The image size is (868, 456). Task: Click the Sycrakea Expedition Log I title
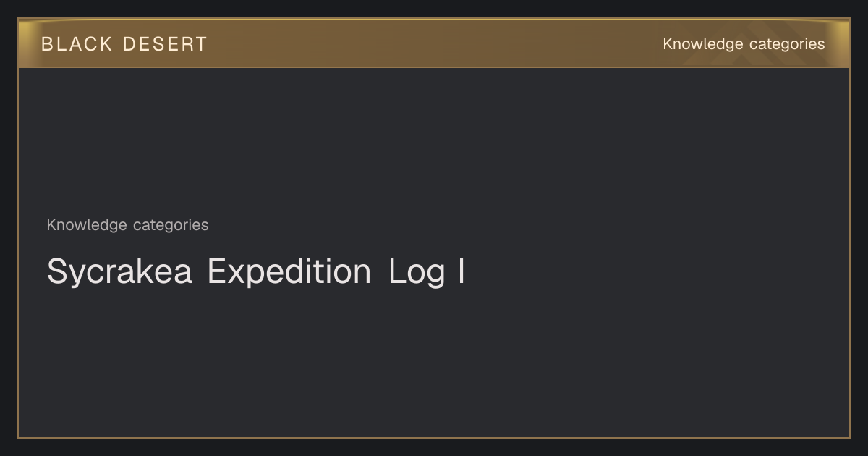point(255,272)
